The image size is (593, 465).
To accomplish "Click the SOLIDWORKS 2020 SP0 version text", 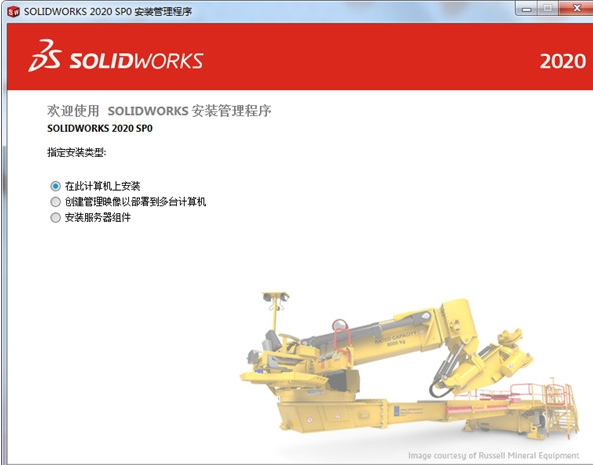I will pyautogui.click(x=100, y=129).
